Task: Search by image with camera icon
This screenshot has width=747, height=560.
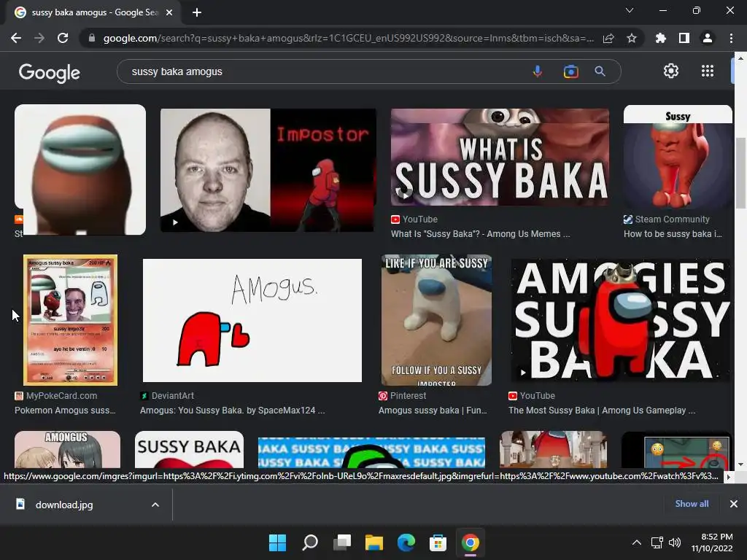Action: [570, 71]
